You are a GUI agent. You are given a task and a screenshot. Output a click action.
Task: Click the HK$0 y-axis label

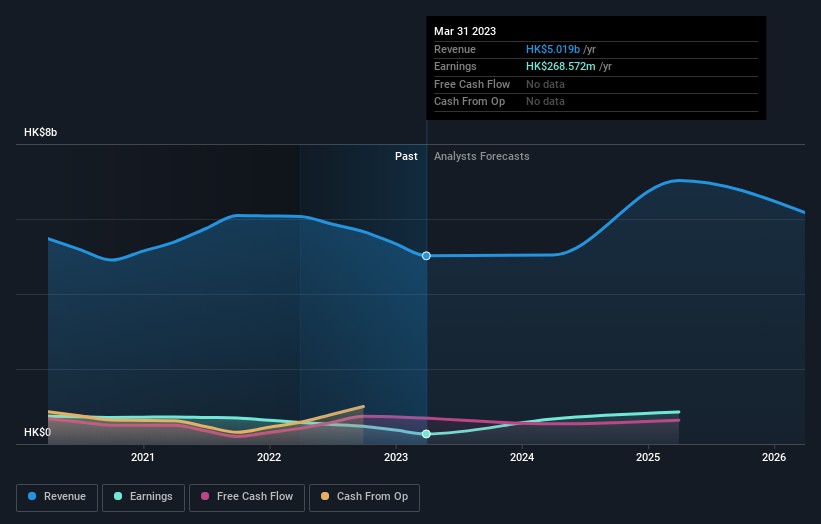point(37,432)
